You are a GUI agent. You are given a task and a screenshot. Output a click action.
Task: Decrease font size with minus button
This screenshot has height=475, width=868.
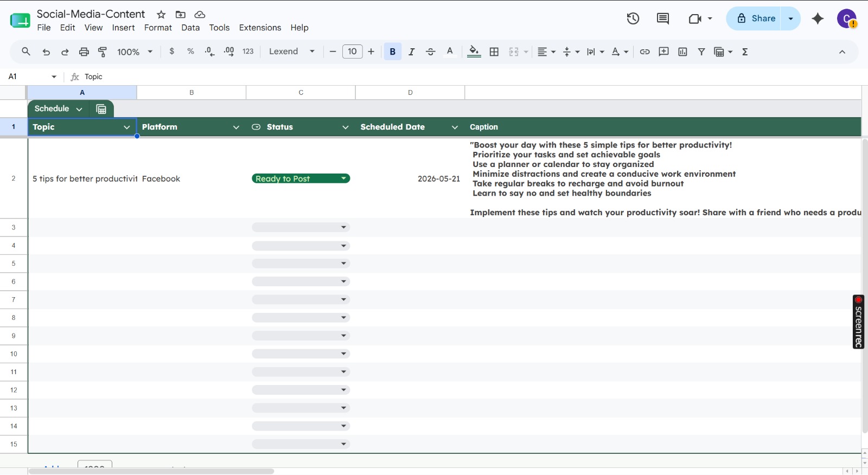click(333, 52)
